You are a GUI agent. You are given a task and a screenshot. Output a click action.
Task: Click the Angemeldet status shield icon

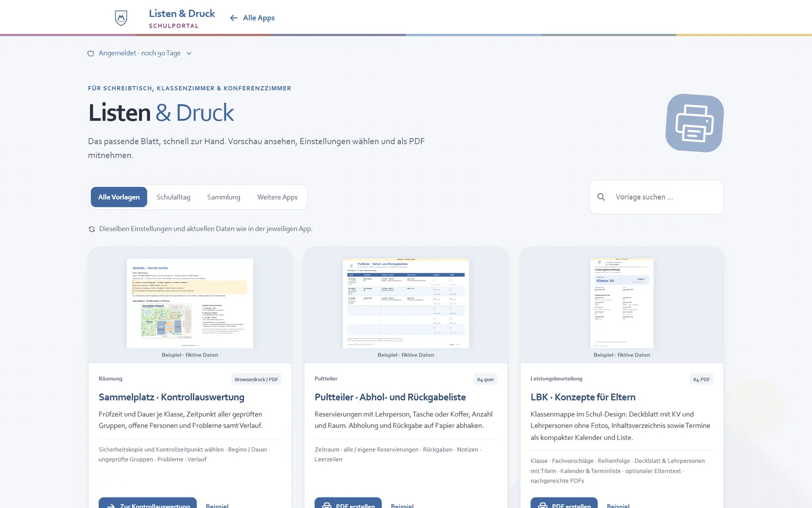click(91, 53)
